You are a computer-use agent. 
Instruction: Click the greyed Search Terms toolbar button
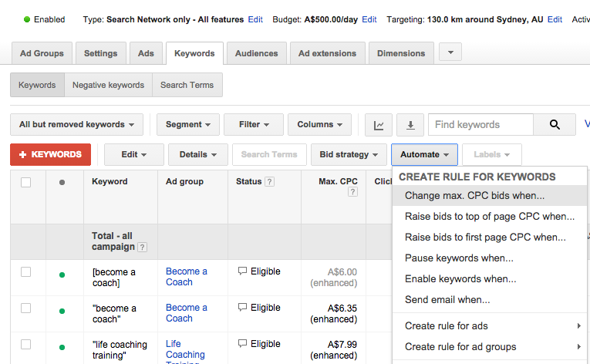click(x=269, y=154)
